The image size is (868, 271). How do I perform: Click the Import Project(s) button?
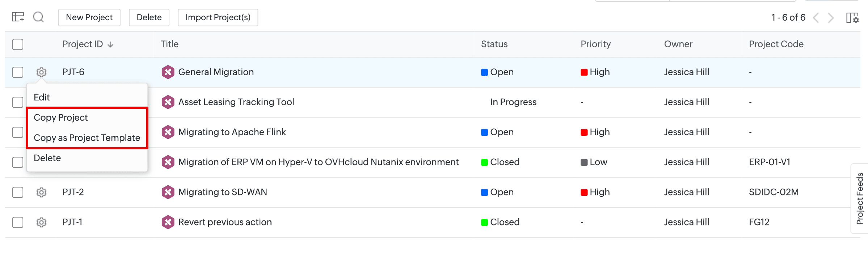click(218, 17)
